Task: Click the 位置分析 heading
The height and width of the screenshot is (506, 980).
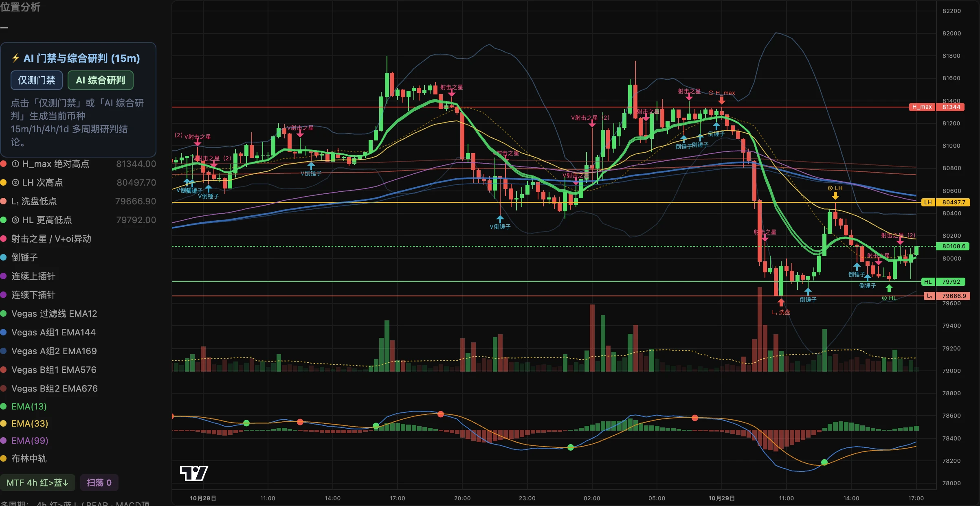Action: (20, 7)
